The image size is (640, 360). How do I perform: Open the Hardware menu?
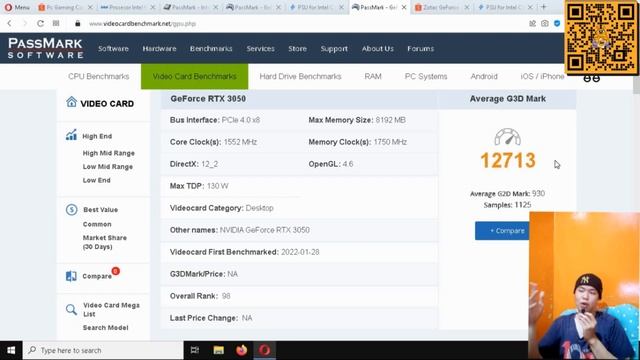[x=159, y=49]
